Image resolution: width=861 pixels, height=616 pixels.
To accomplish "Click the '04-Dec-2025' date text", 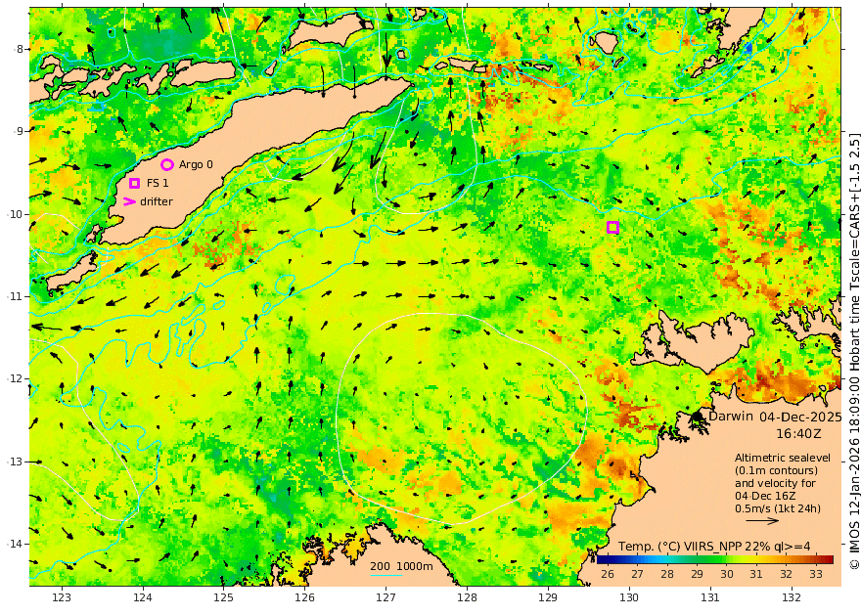I will 800,417.
